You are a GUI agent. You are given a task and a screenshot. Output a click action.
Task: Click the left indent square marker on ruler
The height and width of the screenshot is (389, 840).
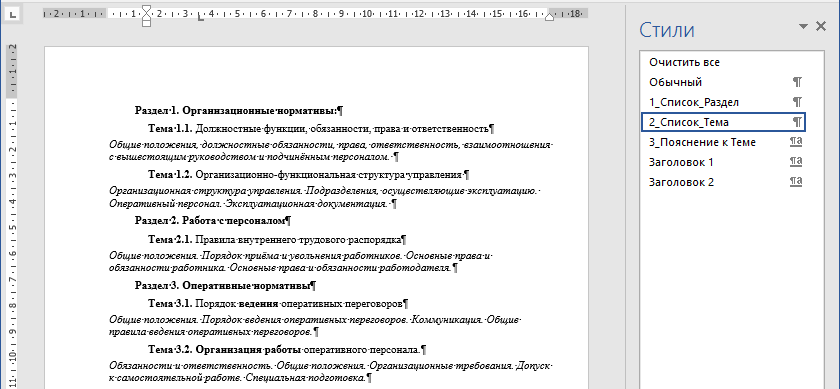[146, 24]
